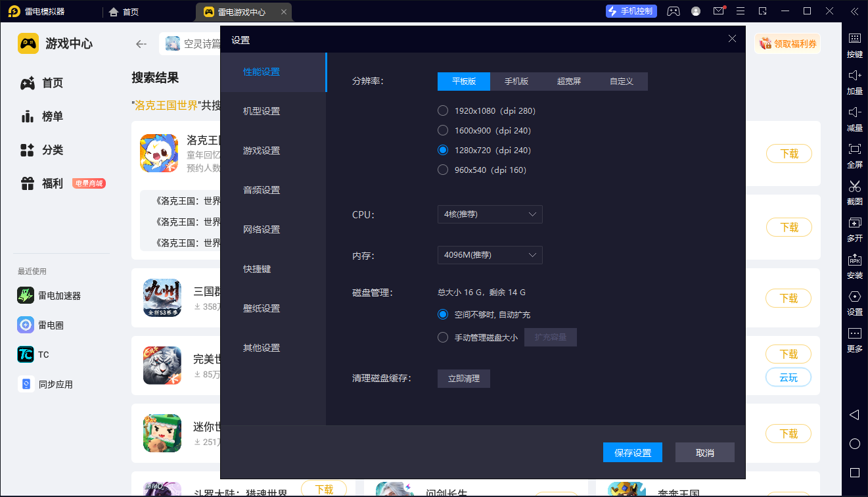Show 更多 tools in right toolbar
Screen dimensions: 868x497
click(x=854, y=339)
